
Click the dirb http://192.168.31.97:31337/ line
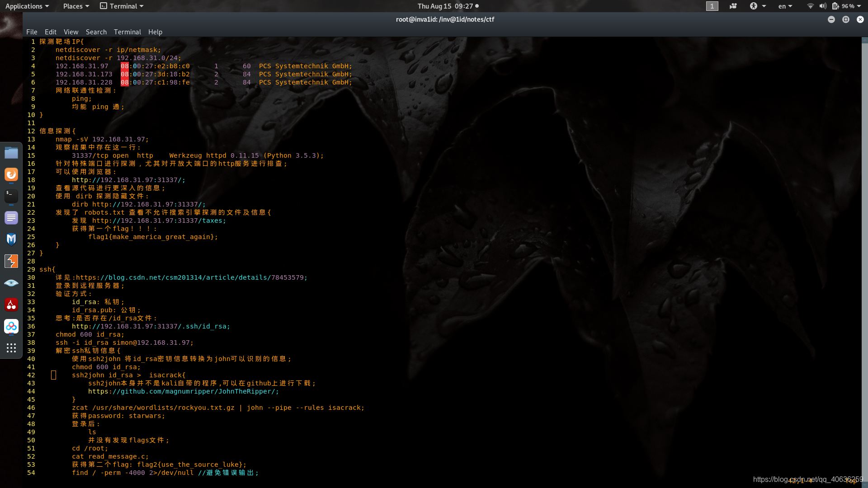click(x=139, y=204)
